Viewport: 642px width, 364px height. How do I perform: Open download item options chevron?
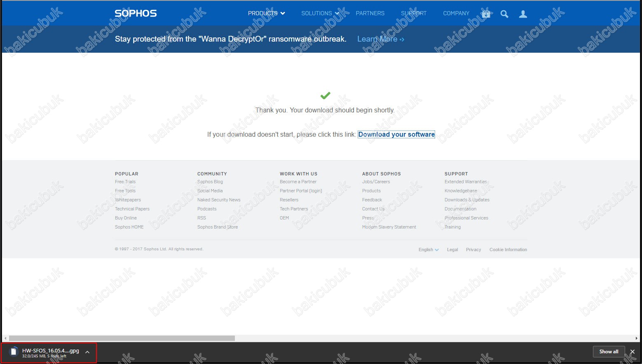87,352
